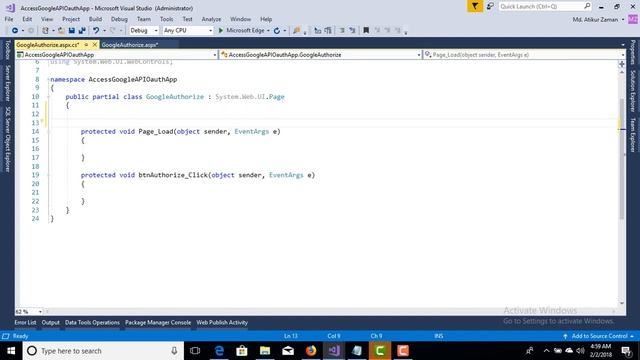Expand the Solution Explorer side panel
This screenshot has height=360, width=640.
(x=633, y=91)
